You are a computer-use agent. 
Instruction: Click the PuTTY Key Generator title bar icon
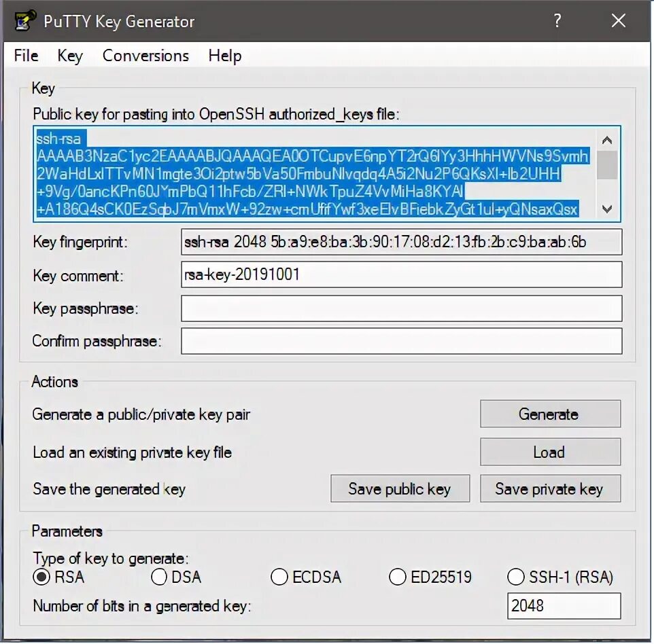pyautogui.click(x=24, y=21)
